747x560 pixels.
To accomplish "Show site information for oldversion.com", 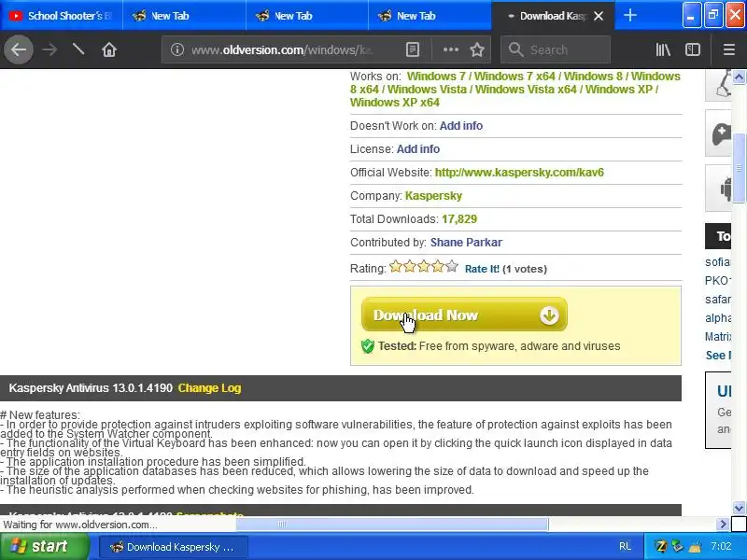I will 177,49.
